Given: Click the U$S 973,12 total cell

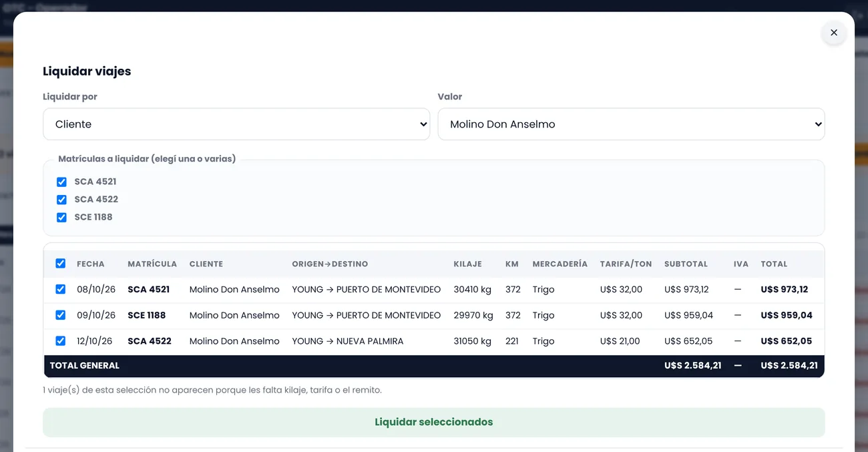Looking at the screenshot, I should (785, 290).
